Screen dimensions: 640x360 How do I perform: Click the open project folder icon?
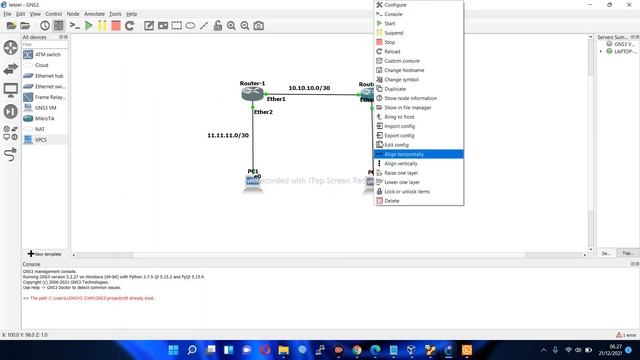pyautogui.click(x=25, y=26)
